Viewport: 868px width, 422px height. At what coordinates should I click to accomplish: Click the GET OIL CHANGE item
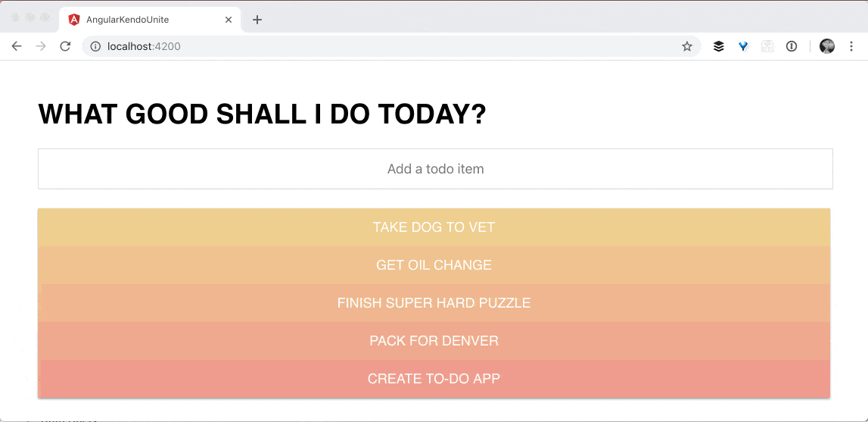tap(434, 265)
